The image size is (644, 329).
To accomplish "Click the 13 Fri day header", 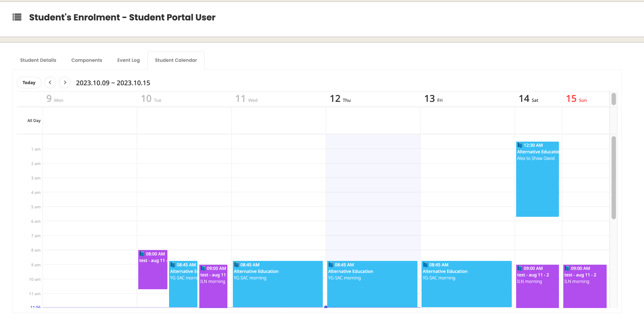I will 434,99.
